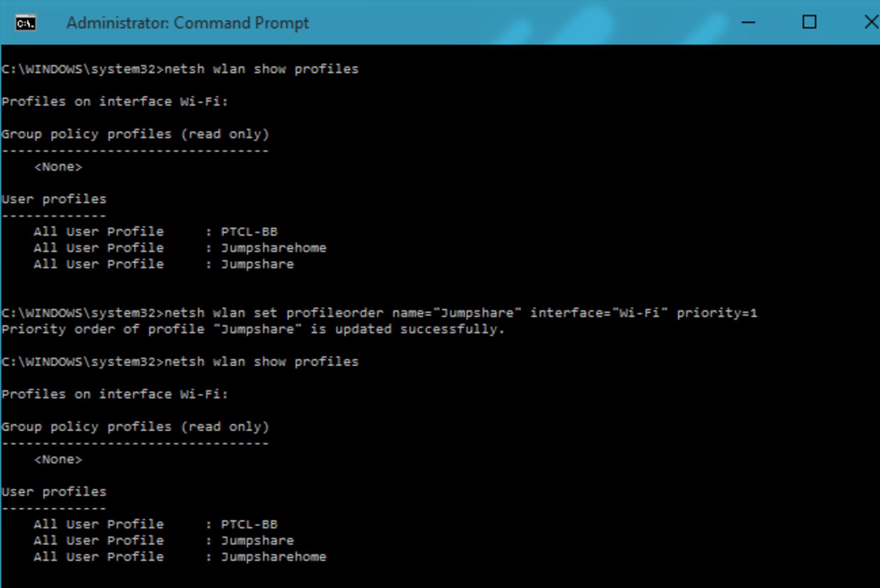
Task: Click the Command Prompt icon in title bar
Action: [26, 22]
